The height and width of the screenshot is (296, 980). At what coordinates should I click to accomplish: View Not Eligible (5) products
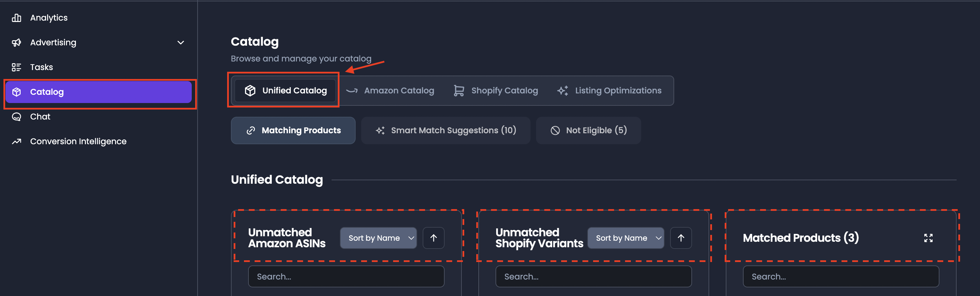tap(588, 130)
